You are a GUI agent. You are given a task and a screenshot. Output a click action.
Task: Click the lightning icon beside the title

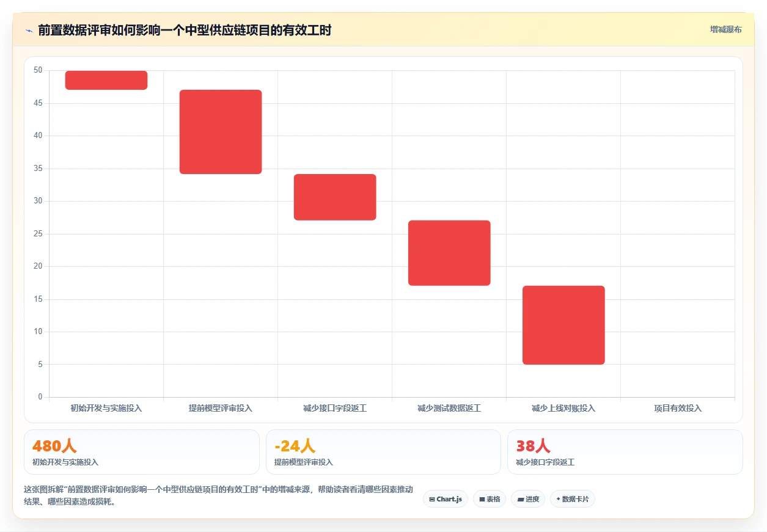(29, 30)
